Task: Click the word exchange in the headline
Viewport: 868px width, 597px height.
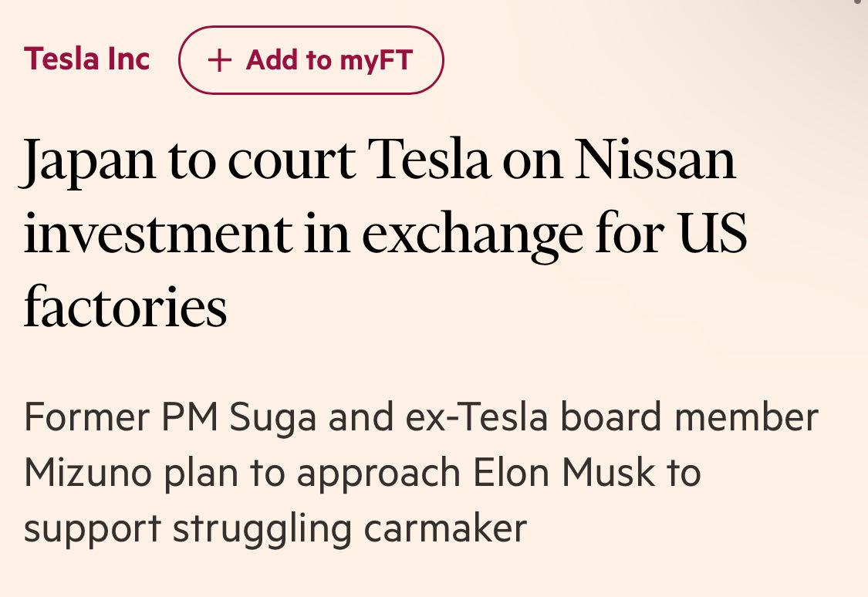Action: [472, 233]
